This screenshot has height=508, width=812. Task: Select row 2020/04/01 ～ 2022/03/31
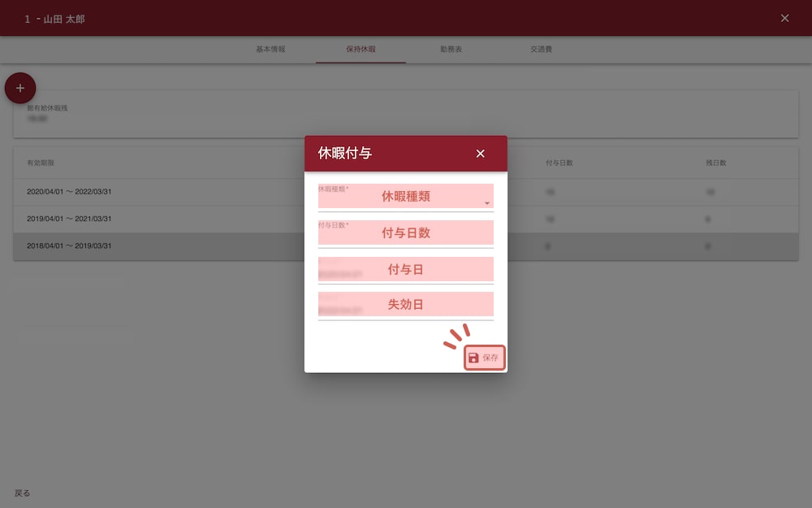(69, 192)
